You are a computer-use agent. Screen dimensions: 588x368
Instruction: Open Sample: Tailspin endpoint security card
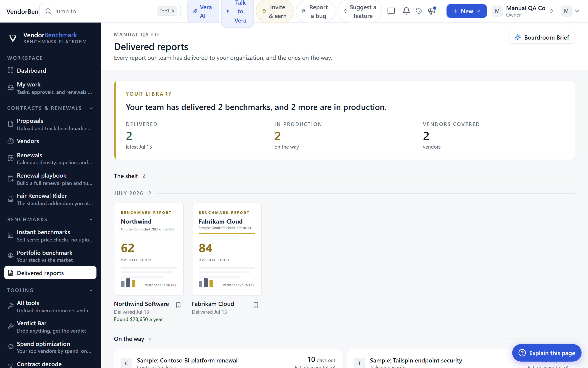point(461,359)
